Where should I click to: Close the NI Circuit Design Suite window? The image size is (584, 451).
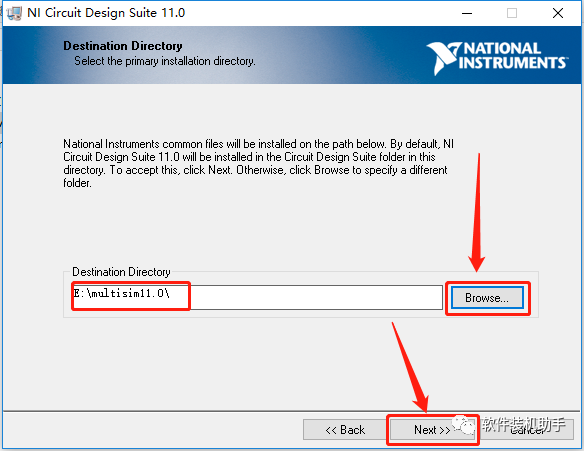(558, 13)
